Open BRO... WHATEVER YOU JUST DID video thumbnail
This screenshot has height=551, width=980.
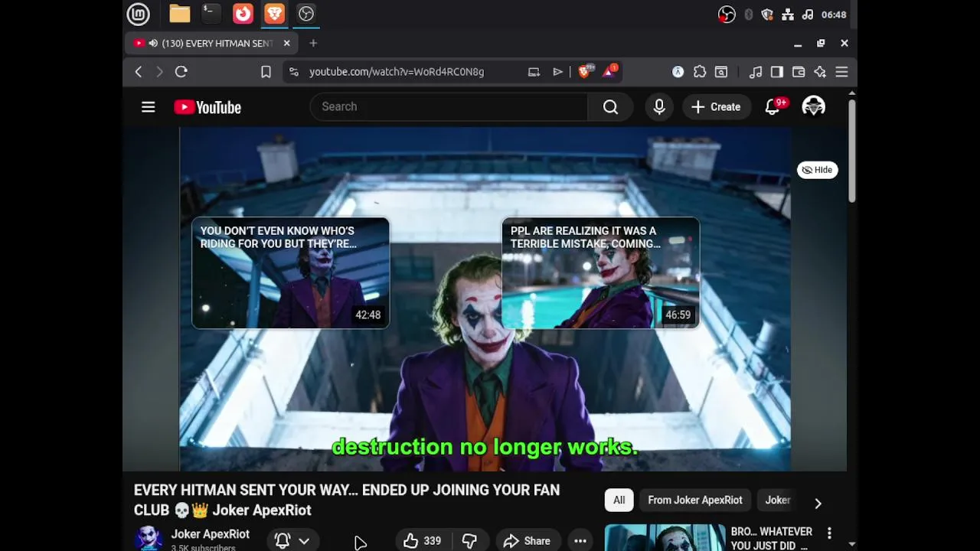pyautogui.click(x=665, y=538)
